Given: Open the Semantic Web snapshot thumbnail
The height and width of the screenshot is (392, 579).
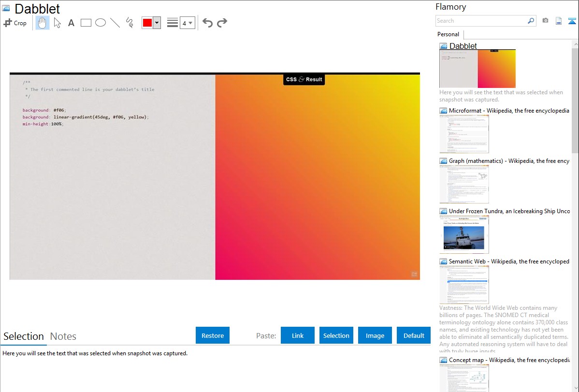Looking at the screenshot, I should 464,285.
